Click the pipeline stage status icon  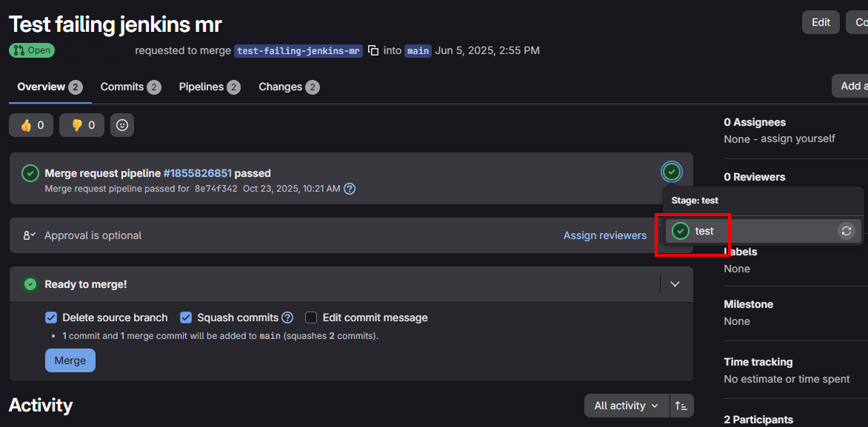coord(671,172)
